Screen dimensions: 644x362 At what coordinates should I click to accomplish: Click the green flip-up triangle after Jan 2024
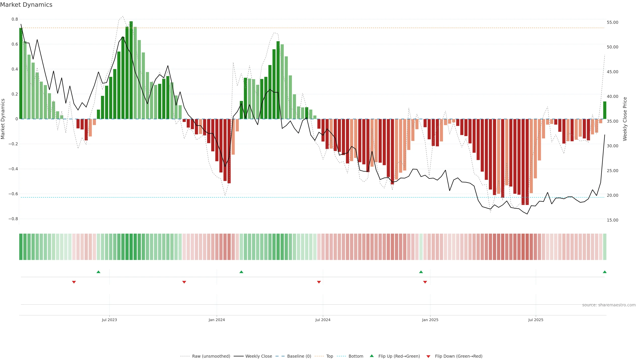[241, 272]
